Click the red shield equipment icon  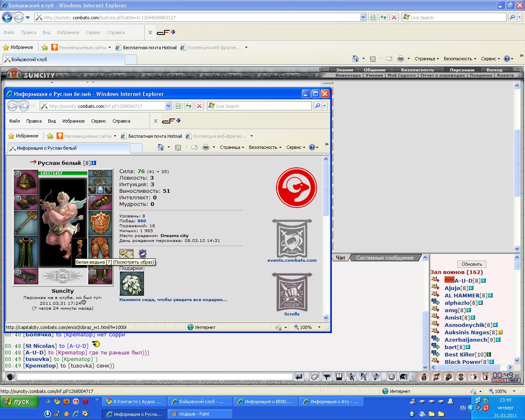click(x=100, y=223)
